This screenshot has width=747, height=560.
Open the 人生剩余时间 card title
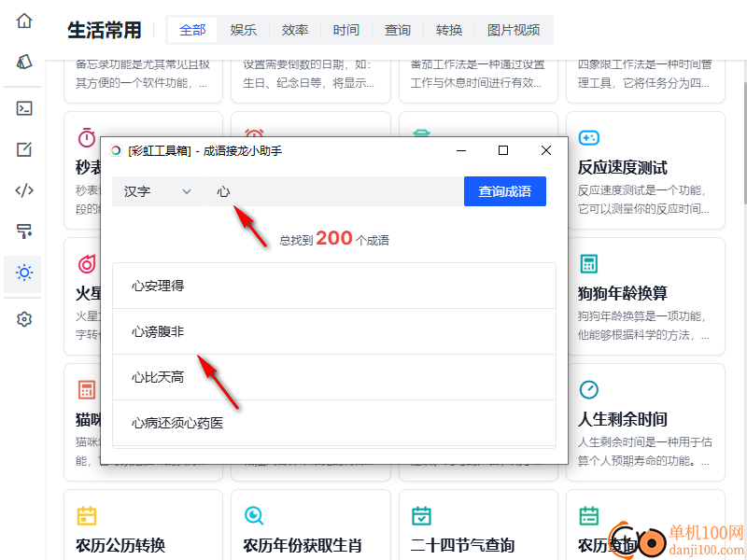pyautogui.click(x=623, y=419)
